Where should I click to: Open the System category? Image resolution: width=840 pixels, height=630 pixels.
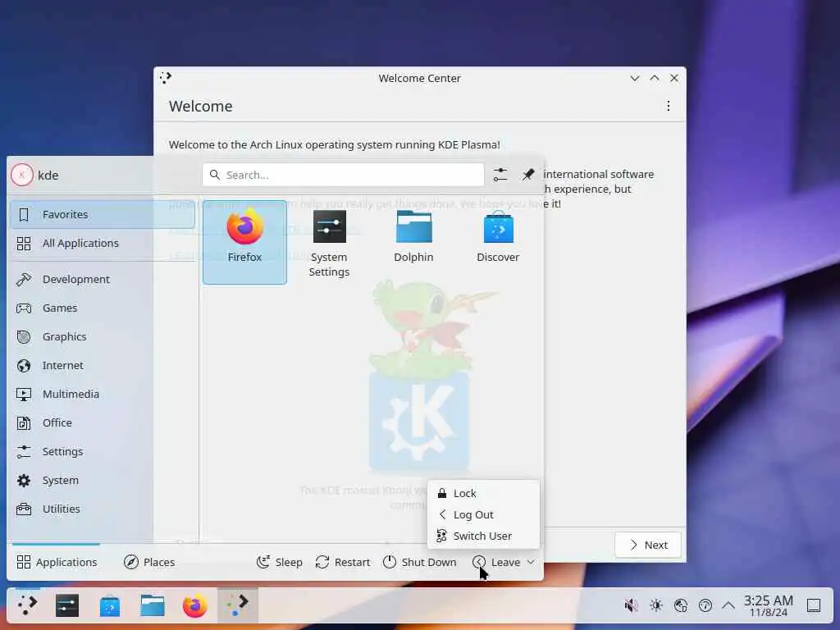[103, 481]
